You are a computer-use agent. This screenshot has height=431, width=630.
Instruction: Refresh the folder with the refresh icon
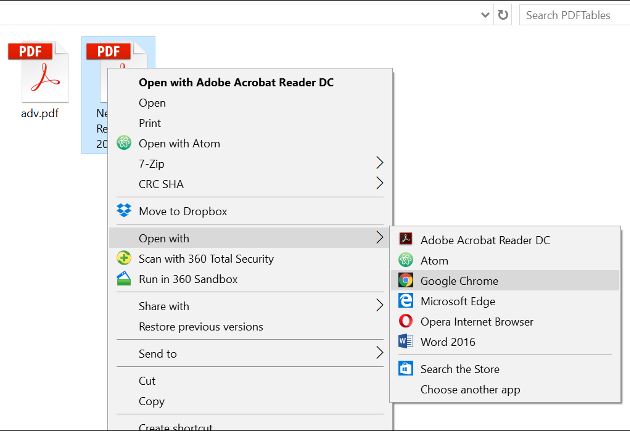coord(503,15)
